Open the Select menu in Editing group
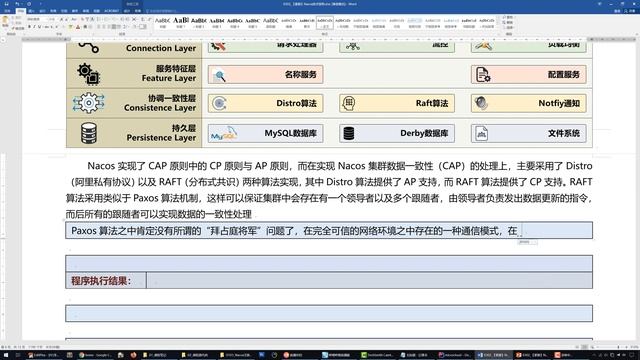 [x=509, y=27]
